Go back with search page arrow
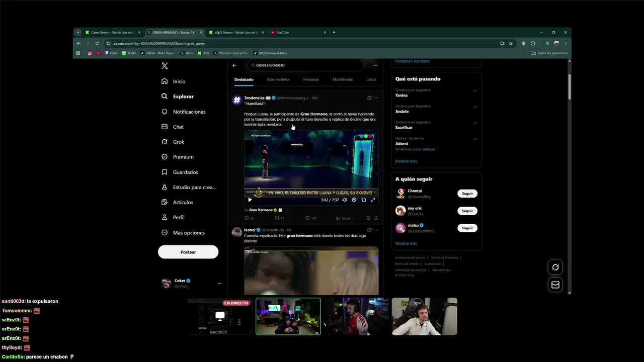Image resolution: width=644 pixels, height=362 pixels. 234,65
